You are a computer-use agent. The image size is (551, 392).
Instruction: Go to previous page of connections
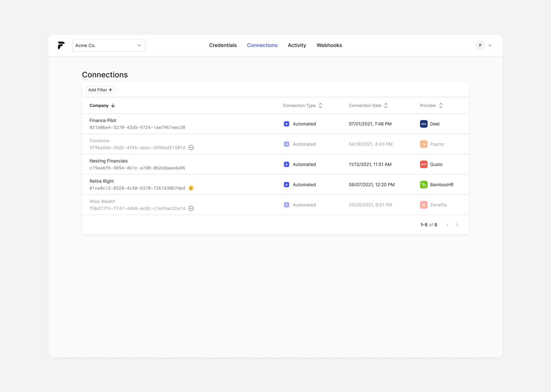click(x=447, y=225)
